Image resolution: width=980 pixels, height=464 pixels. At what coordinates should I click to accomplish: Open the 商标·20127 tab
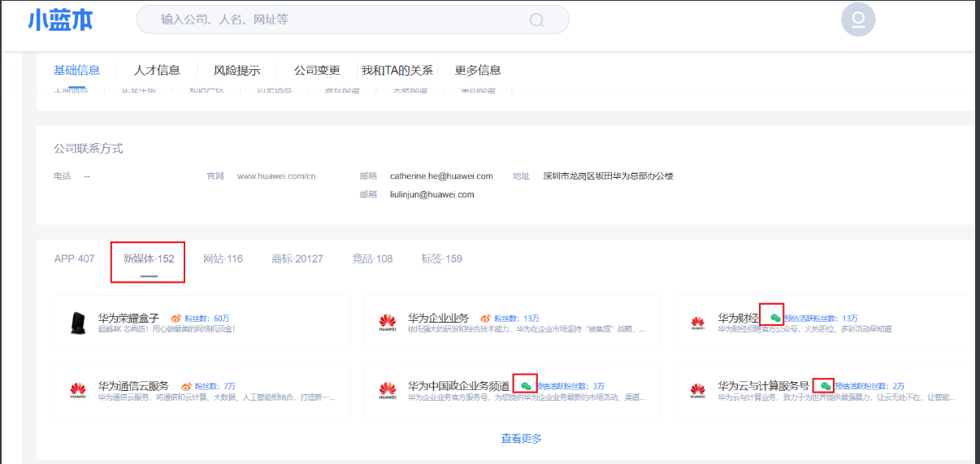click(x=297, y=258)
